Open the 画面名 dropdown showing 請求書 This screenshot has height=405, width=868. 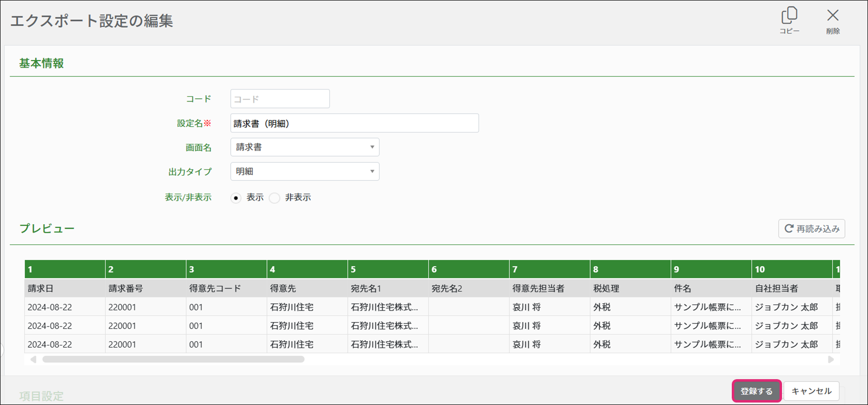[x=304, y=147]
